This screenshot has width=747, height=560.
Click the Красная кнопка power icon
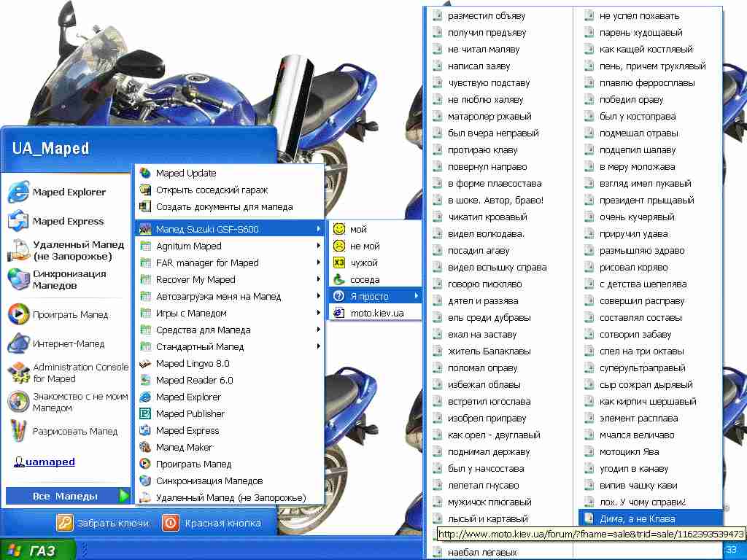(x=170, y=523)
